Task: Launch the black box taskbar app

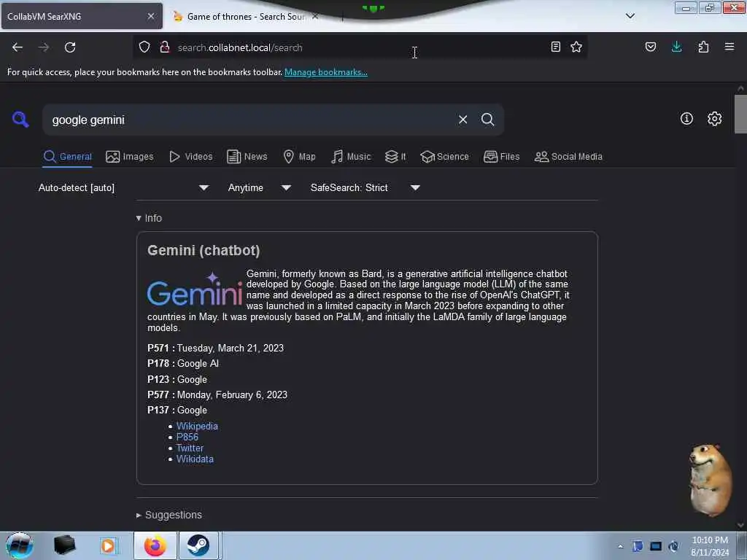Action: [64, 545]
